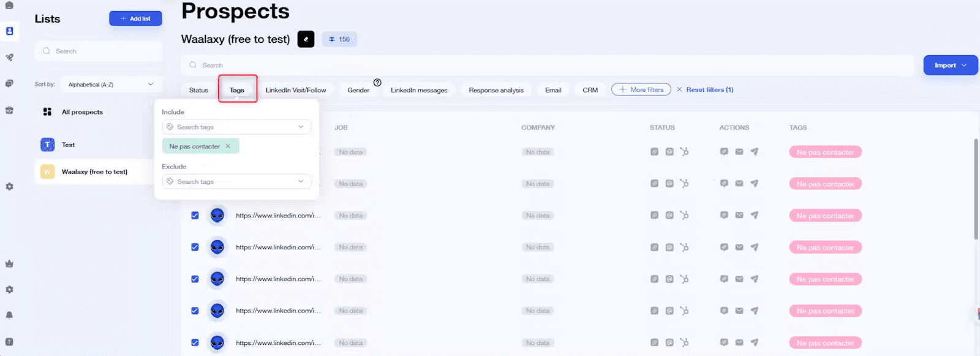Toggle the checkbox of the last visible prospect
Viewport: 980px width, 356px height.
(x=195, y=343)
